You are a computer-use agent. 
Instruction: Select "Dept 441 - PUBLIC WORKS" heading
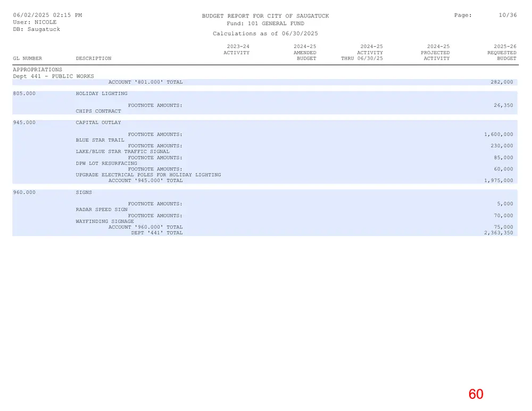pos(53,77)
